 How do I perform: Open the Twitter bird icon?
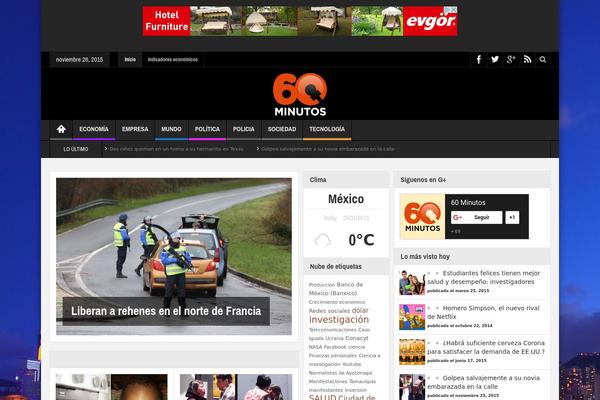(x=495, y=60)
